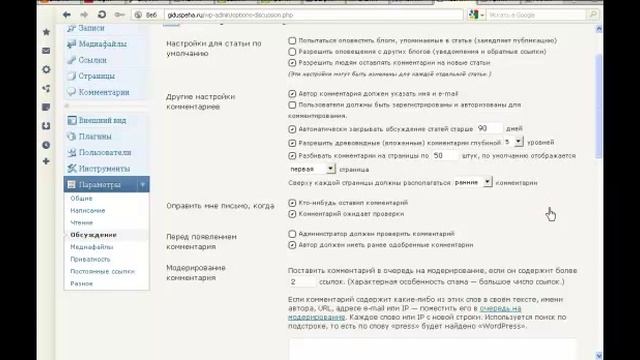Image resolution: width=640 pixels, height=360 pixels.
Task: Open the Opera bookmarks star panel
Action: click(46, 32)
